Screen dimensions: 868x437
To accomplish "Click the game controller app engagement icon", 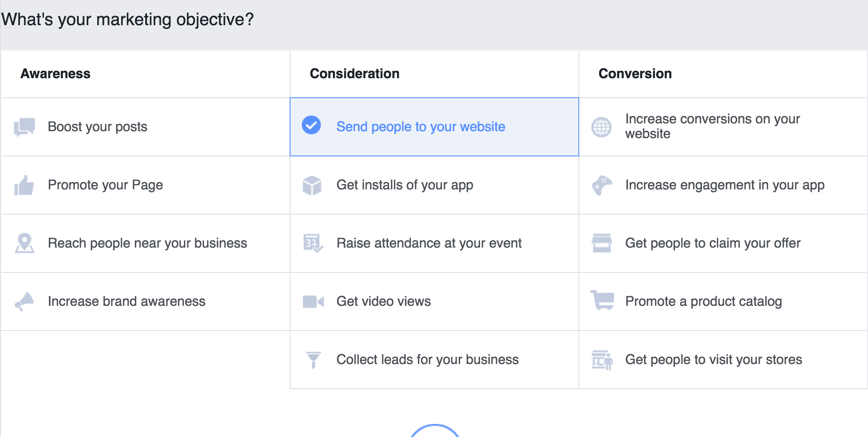I will (x=602, y=185).
